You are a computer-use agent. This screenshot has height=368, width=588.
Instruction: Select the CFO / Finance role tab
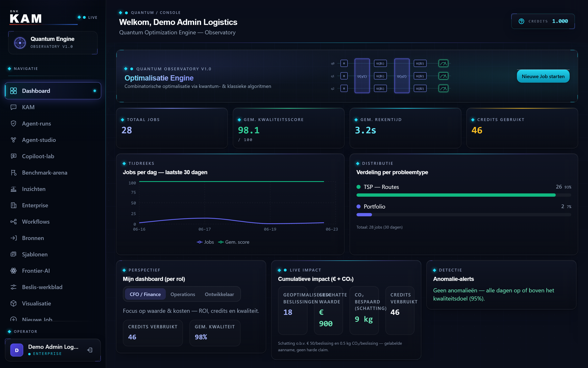click(145, 294)
